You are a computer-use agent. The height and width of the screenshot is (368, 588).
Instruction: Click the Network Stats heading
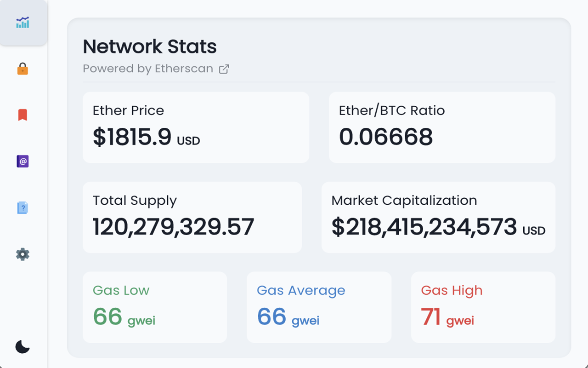click(149, 46)
